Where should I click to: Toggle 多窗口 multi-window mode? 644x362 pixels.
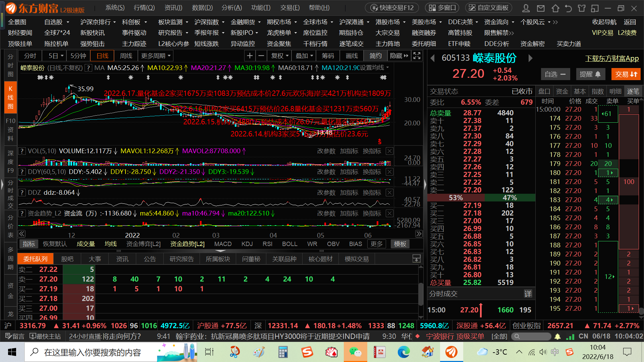442,8
